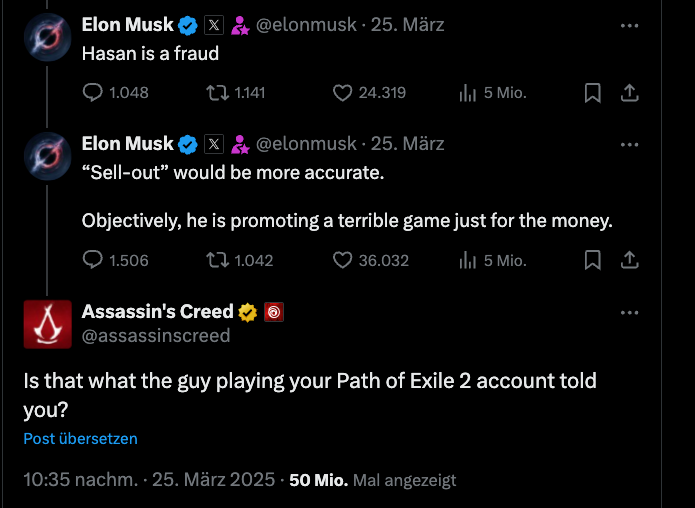Image resolution: width=695 pixels, height=508 pixels.
Task: Open the @assassinscreed handle link
Action: (156, 335)
